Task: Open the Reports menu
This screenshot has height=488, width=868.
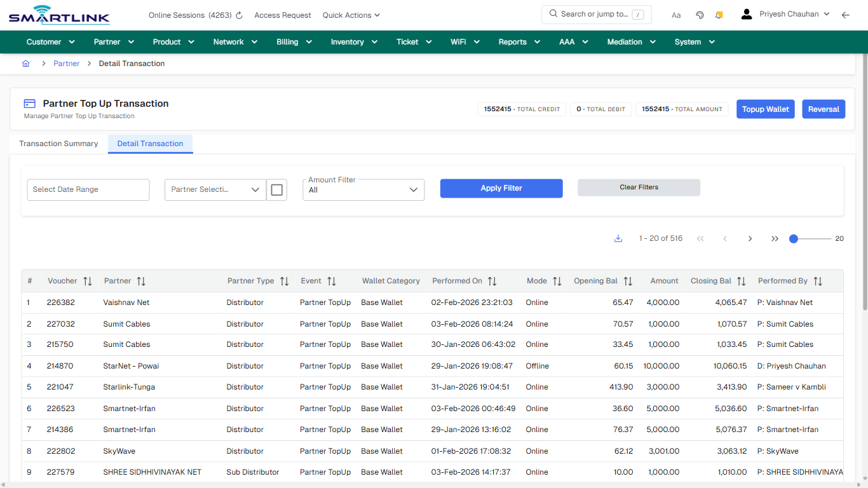Action: [518, 41]
